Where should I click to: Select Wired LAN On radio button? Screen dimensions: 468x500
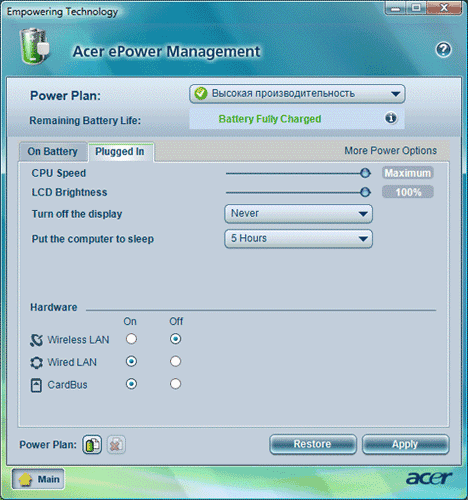[131, 361]
